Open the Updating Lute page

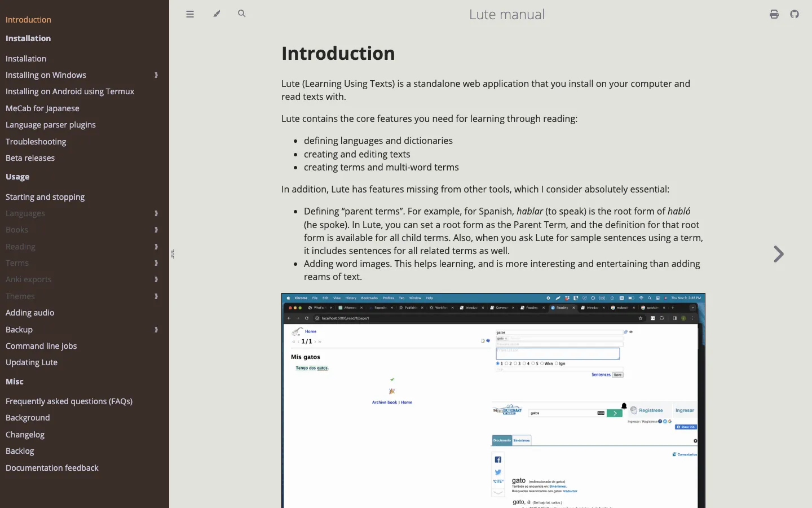click(32, 362)
